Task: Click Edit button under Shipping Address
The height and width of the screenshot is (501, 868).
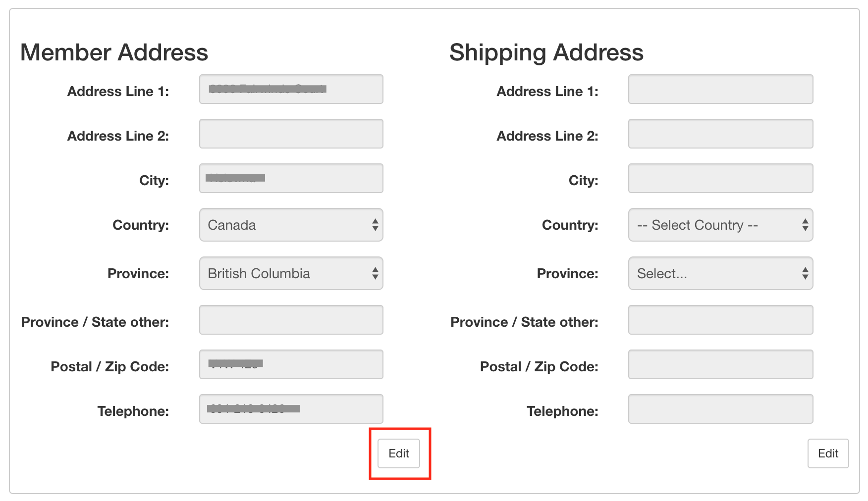Action: pos(828,453)
